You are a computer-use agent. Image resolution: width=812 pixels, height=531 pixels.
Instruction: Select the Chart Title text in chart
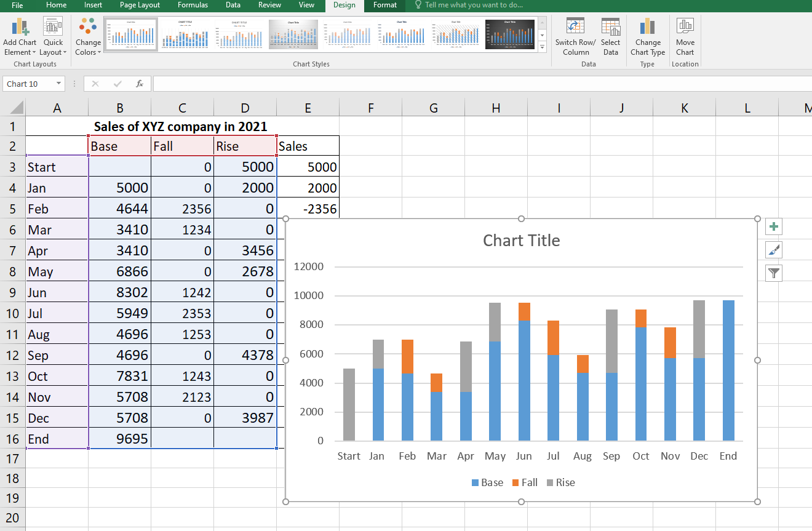521,240
